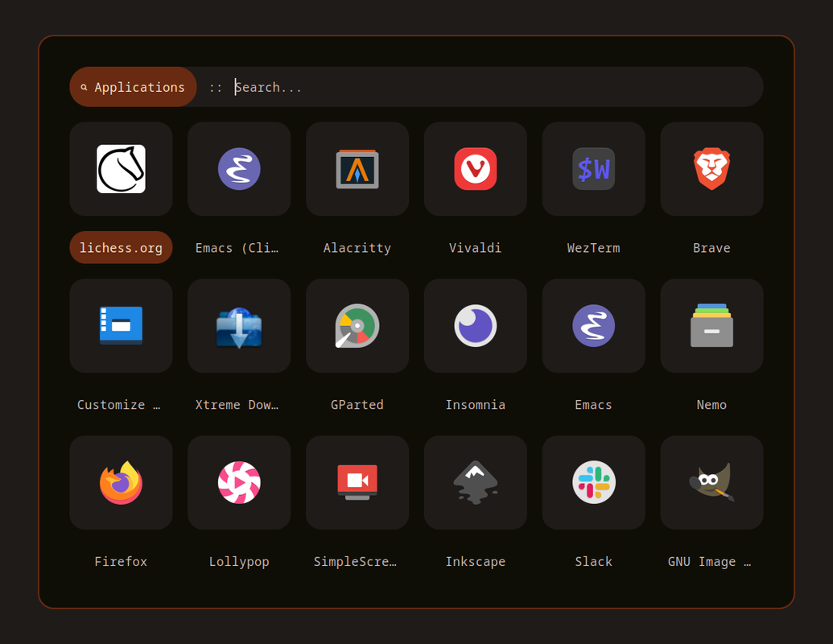Launch the Alacritty terminal icon
833x644 pixels.
click(357, 169)
